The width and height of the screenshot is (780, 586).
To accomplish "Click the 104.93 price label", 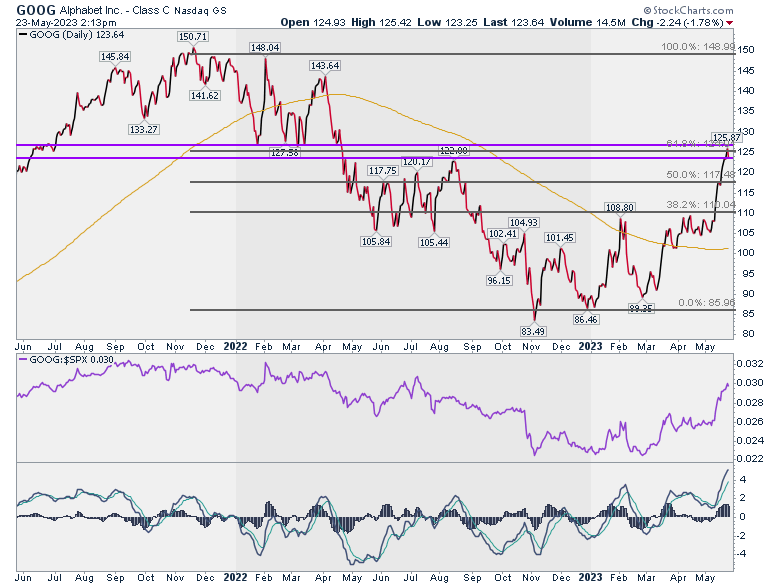I will (524, 222).
